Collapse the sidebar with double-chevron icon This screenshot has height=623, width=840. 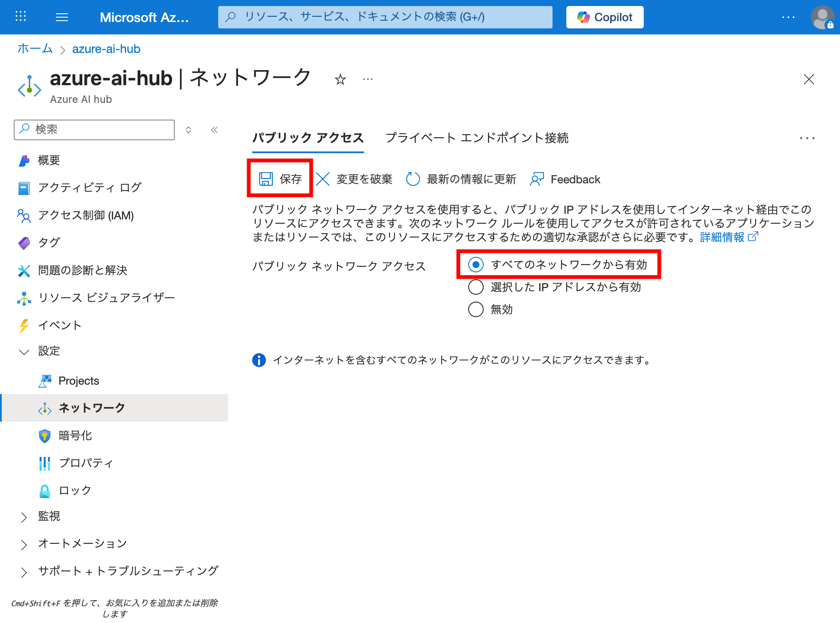[214, 130]
